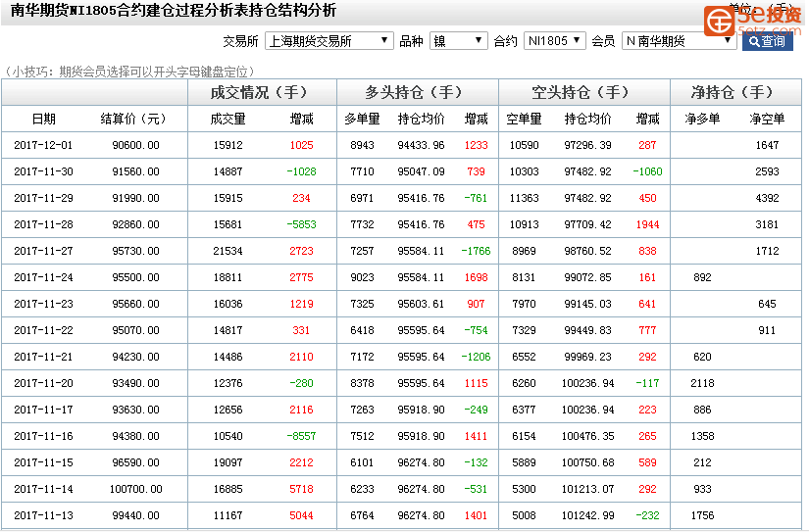Viewport: 809px width, 532px height.
Task: Click the 空单量 column header
Action: [524, 120]
